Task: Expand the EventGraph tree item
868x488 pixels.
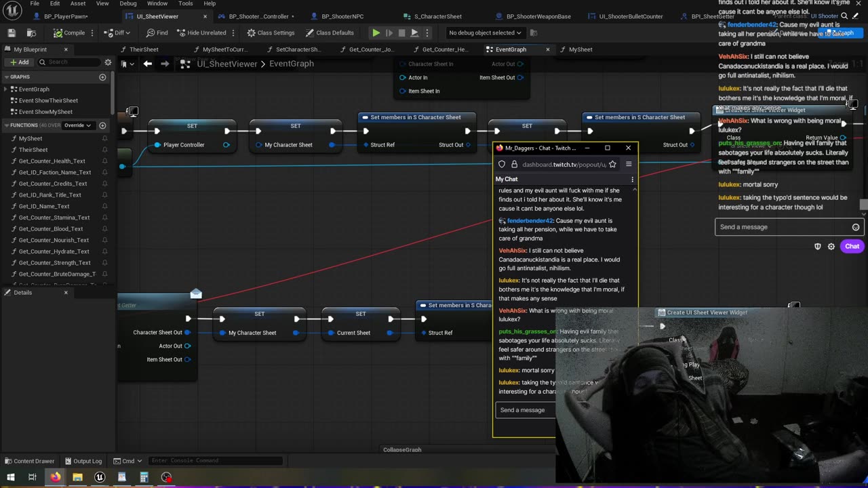Action: pyautogui.click(x=6, y=89)
